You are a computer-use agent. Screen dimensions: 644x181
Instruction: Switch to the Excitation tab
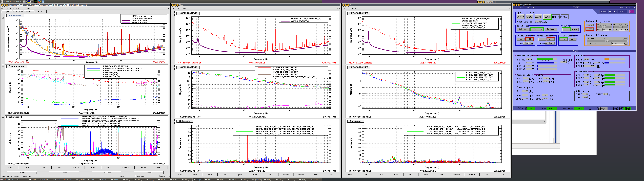(29, 12)
